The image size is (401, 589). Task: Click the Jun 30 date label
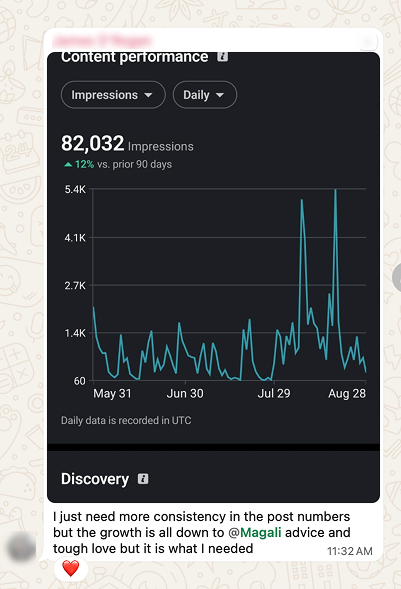coord(185,394)
